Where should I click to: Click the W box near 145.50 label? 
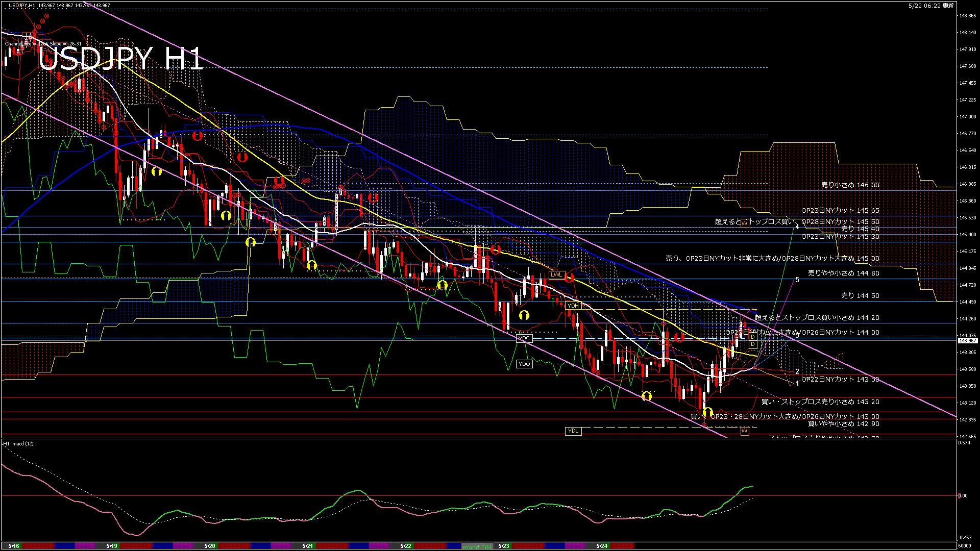pyautogui.click(x=744, y=223)
